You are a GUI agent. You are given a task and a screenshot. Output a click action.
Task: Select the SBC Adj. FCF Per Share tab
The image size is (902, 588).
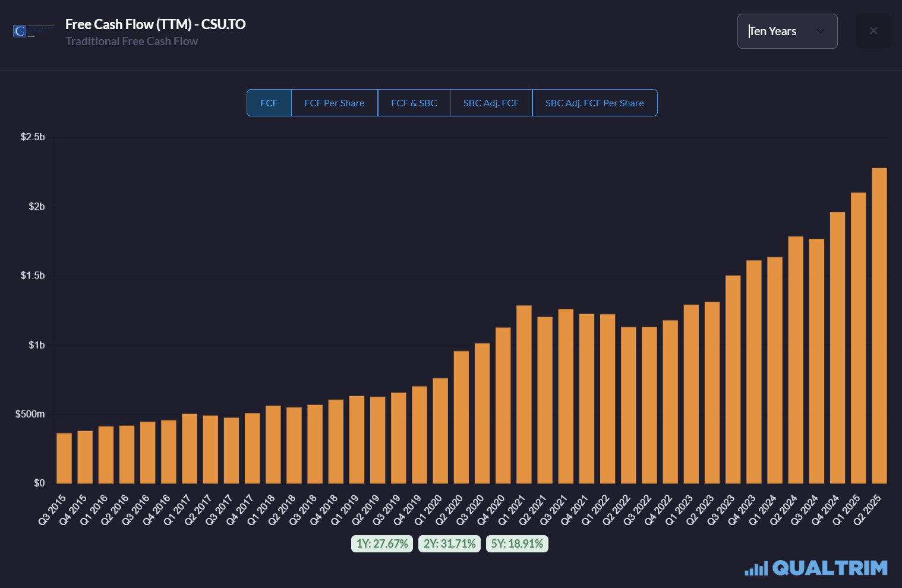pos(595,103)
